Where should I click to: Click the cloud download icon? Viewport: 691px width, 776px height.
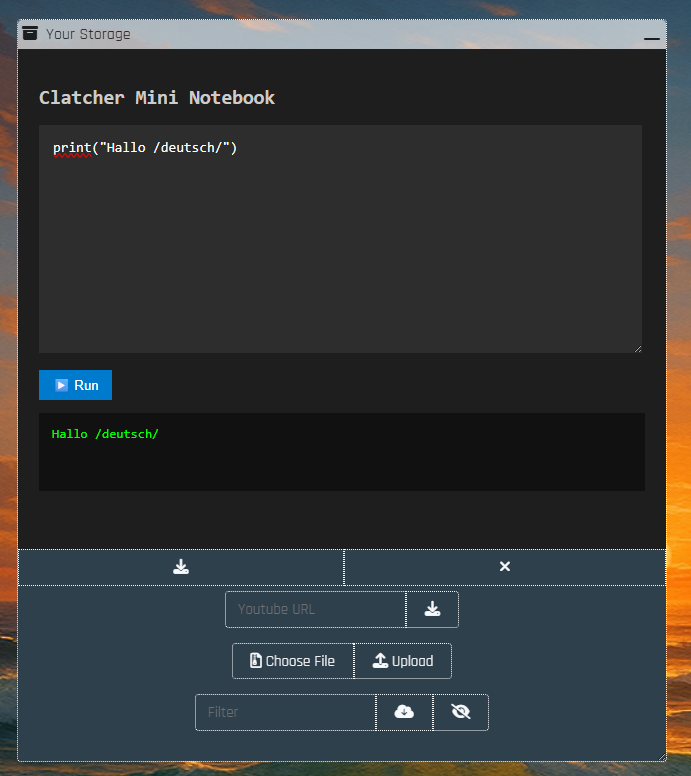(x=404, y=712)
